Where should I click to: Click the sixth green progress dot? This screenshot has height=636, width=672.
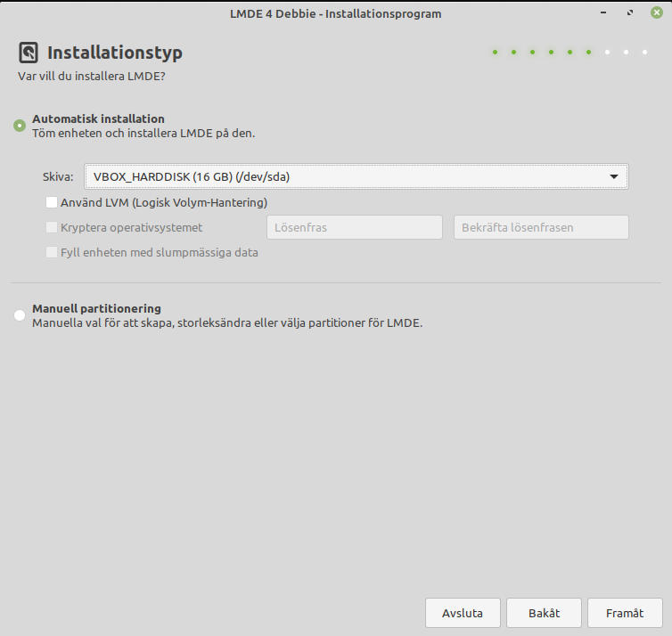(x=588, y=53)
